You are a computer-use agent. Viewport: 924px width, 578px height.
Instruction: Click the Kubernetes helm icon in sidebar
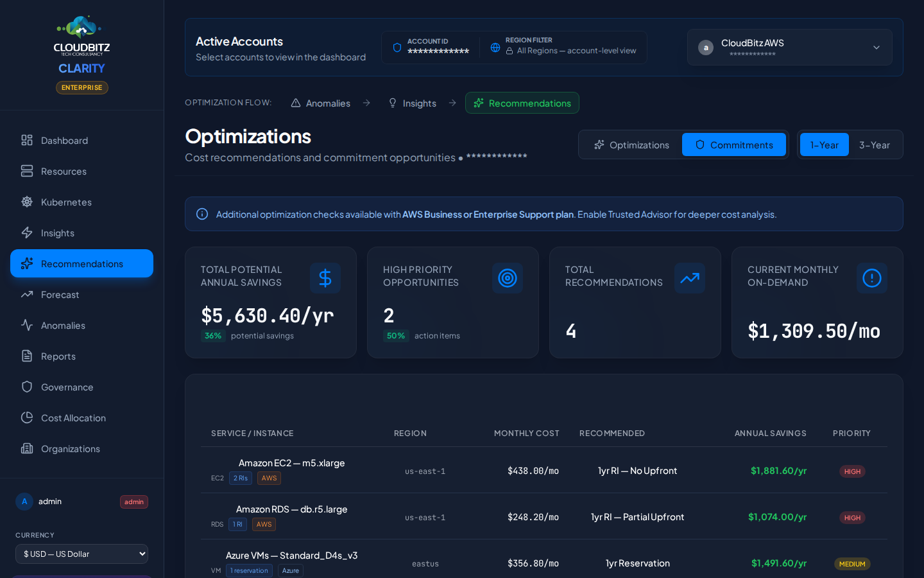point(27,202)
